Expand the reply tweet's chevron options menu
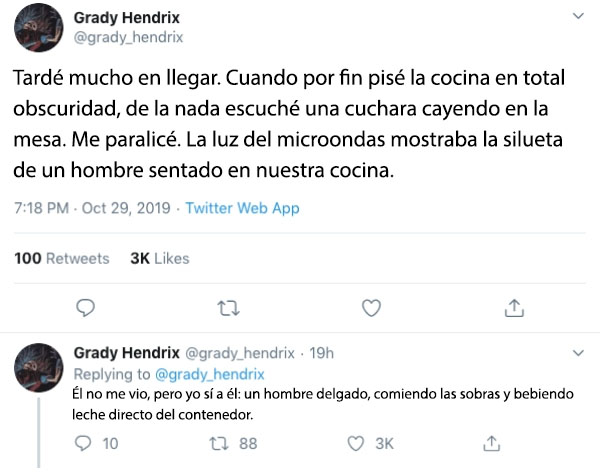Screen dimensions: 600x472 578,353
